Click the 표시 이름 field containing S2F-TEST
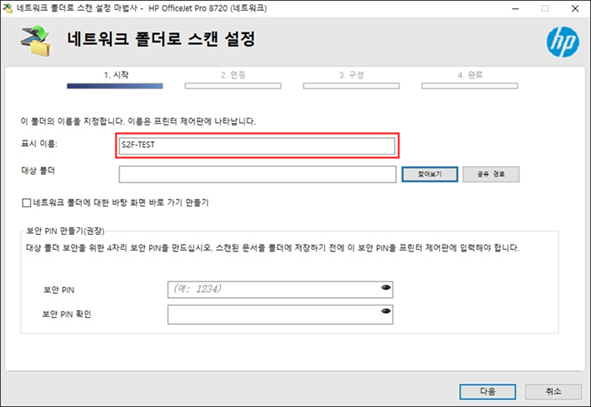Viewport: 591px width, 407px height. (257, 146)
